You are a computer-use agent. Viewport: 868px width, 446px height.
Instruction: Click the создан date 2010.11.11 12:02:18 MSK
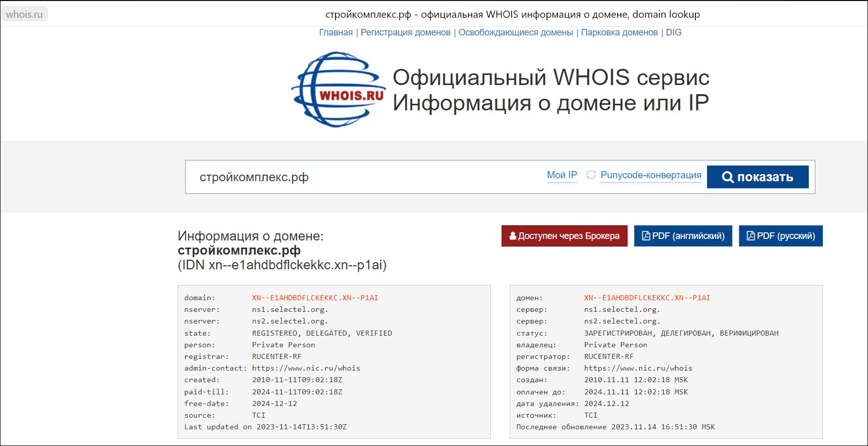click(x=636, y=380)
